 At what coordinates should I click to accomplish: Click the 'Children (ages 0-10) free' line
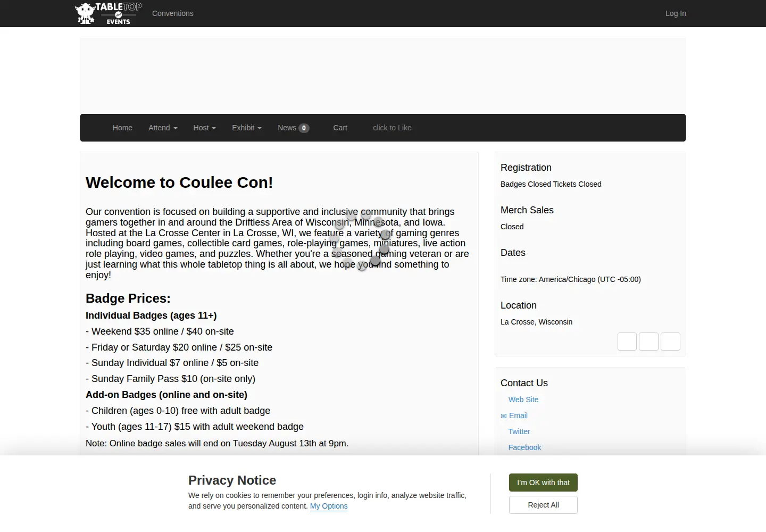coord(178,411)
